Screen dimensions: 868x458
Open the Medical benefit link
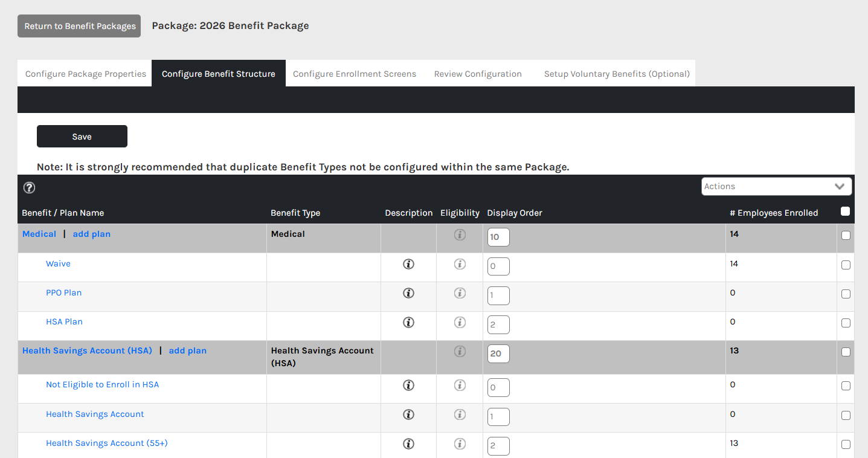tap(39, 234)
